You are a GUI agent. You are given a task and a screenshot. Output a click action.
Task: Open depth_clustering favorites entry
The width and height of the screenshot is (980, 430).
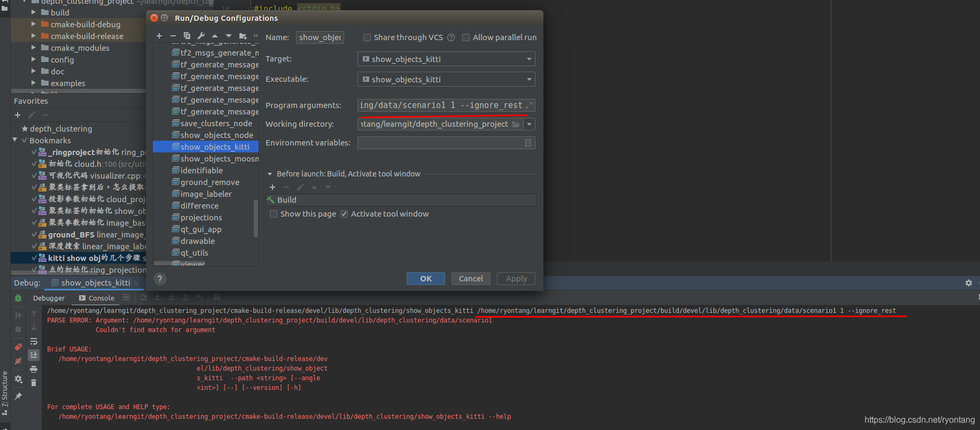click(x=61, y=129)
